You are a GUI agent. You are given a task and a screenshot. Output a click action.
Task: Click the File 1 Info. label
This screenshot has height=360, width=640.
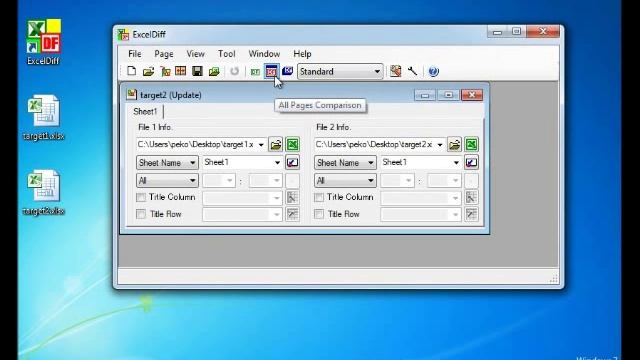[x=155, y=127]
